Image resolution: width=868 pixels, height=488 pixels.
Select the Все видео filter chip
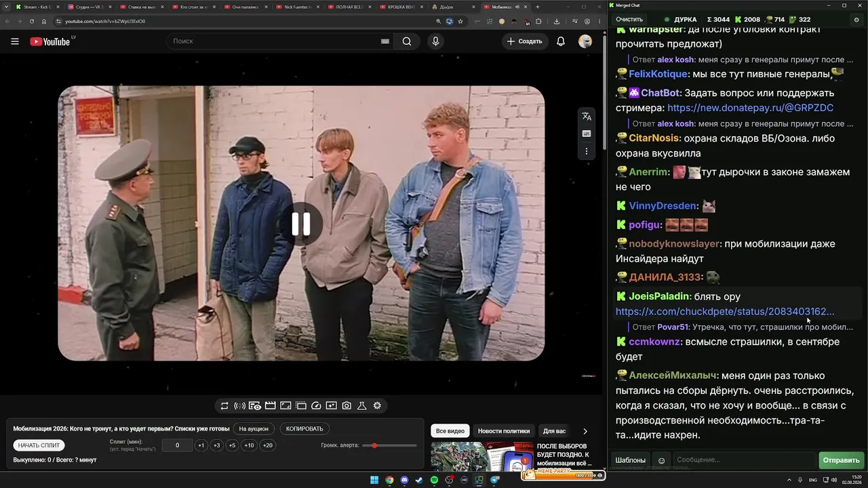point(450,431)
